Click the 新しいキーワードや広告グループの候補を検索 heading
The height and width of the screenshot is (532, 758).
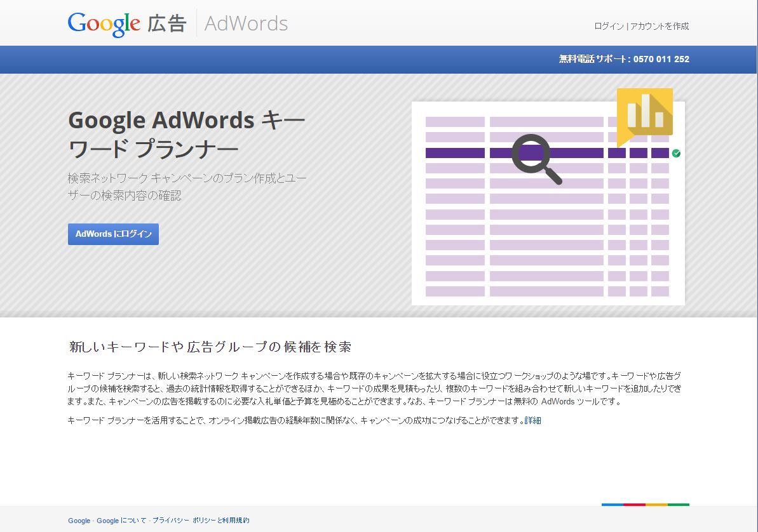[x=210, y=347]
